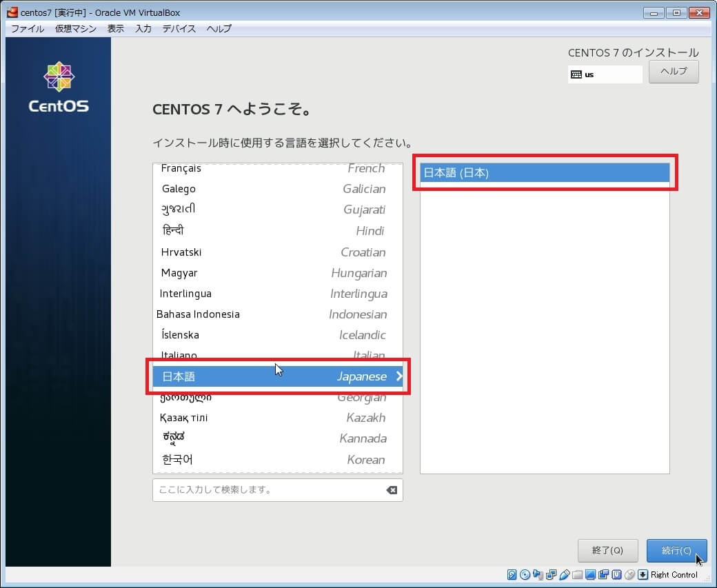Click the hard disk activity status icon
The height and width of the screenshot is (588, 717).
click(x=512, y=575)
